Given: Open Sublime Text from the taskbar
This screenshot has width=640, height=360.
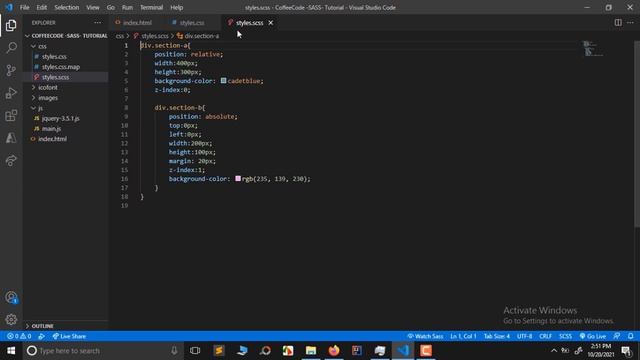Looking at the screenshot, I should click(x=219, y=351).
